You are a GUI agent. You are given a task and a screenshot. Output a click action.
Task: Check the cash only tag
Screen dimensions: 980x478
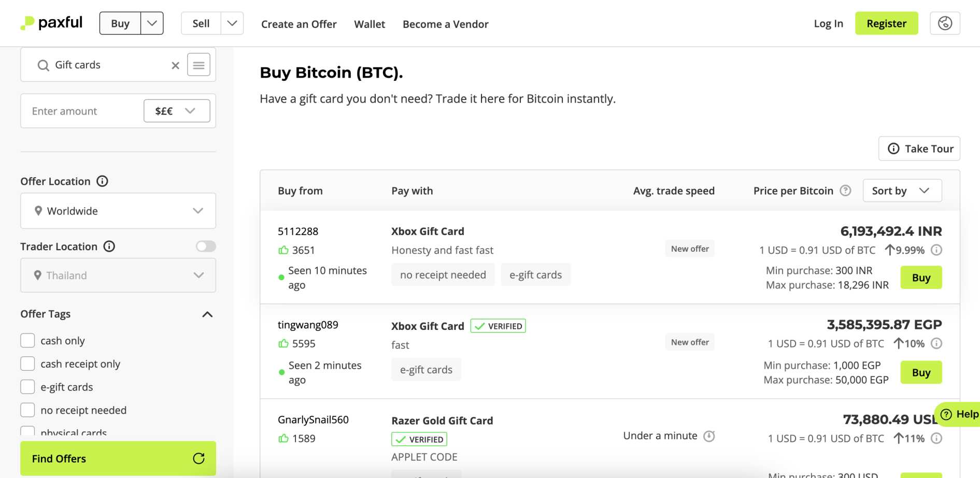coord(27,341)
